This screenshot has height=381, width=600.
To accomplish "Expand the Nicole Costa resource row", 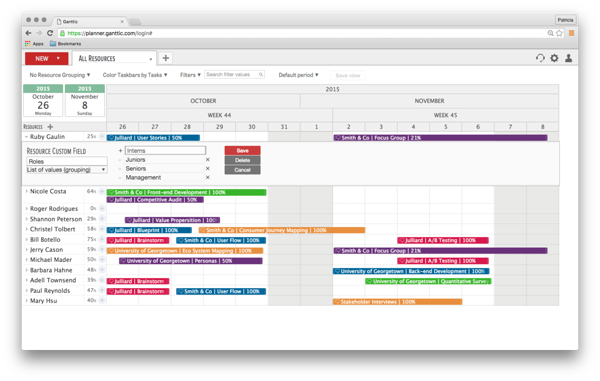I will click(x=26, y=191).
